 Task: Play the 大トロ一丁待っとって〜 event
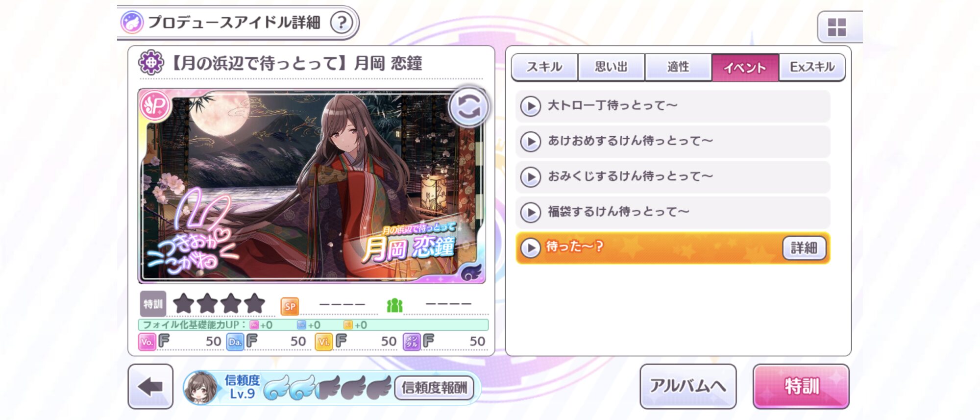pos(673,106)
